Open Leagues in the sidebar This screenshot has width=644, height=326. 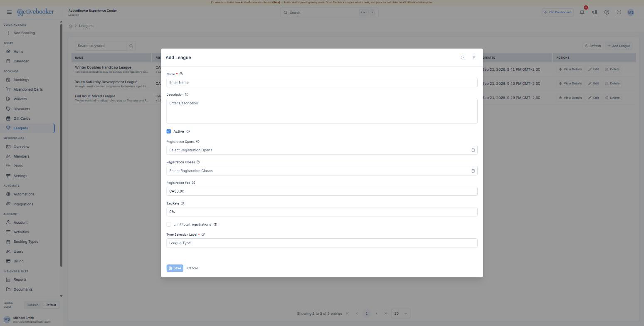(x=28, y=128)
